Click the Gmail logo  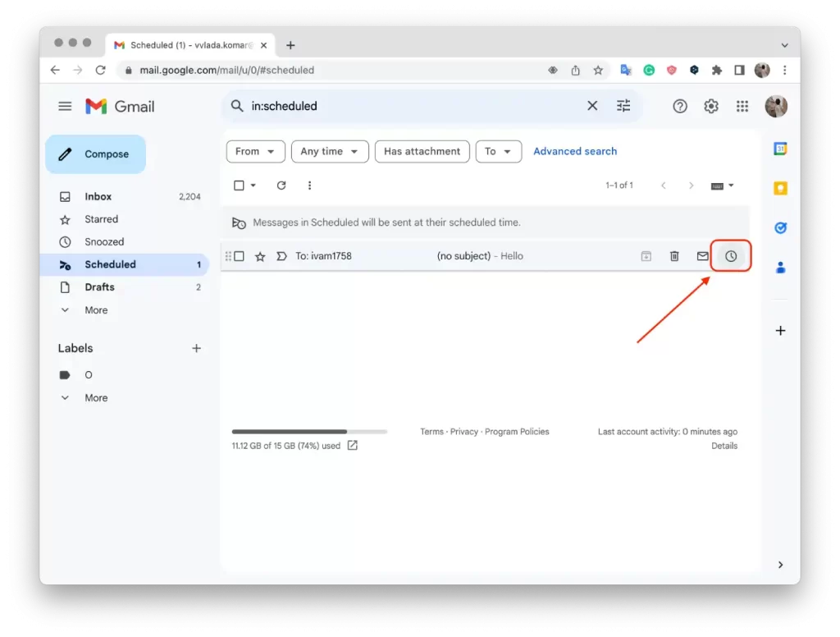(x=120, y=106)
